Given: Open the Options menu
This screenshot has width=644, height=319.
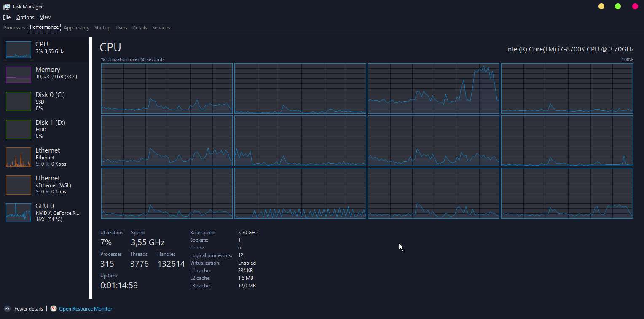Looking at the screenshot, I should click(25, 17).
